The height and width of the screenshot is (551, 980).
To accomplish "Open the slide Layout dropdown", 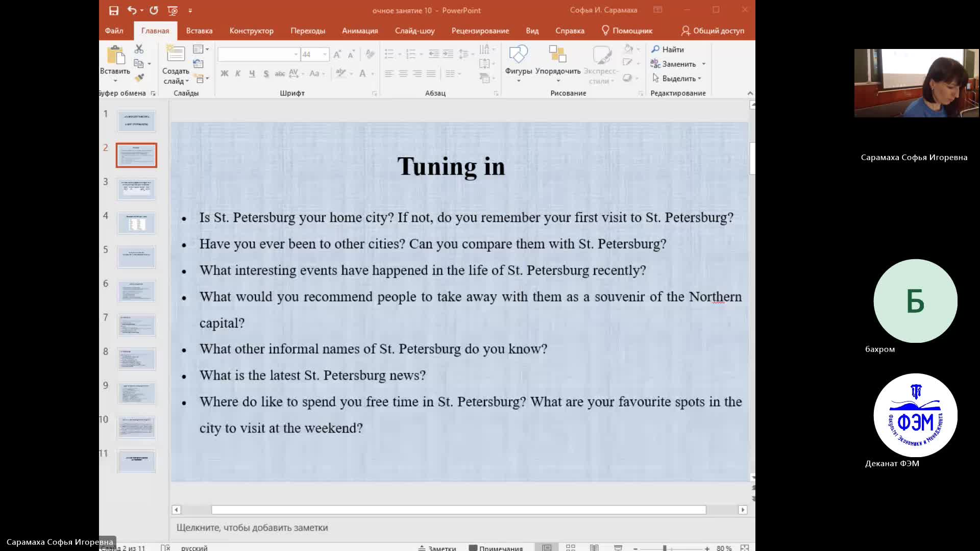I will click(201, 49).
